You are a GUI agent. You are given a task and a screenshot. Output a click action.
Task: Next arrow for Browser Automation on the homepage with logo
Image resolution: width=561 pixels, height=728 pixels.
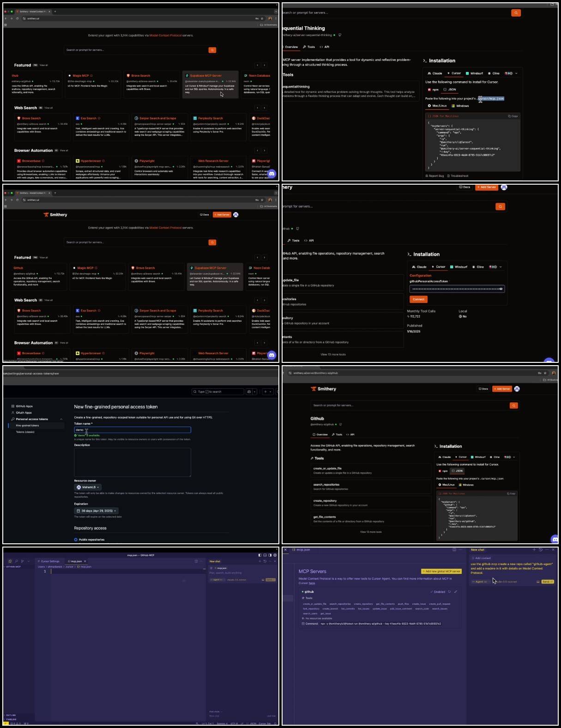[265, 343]
